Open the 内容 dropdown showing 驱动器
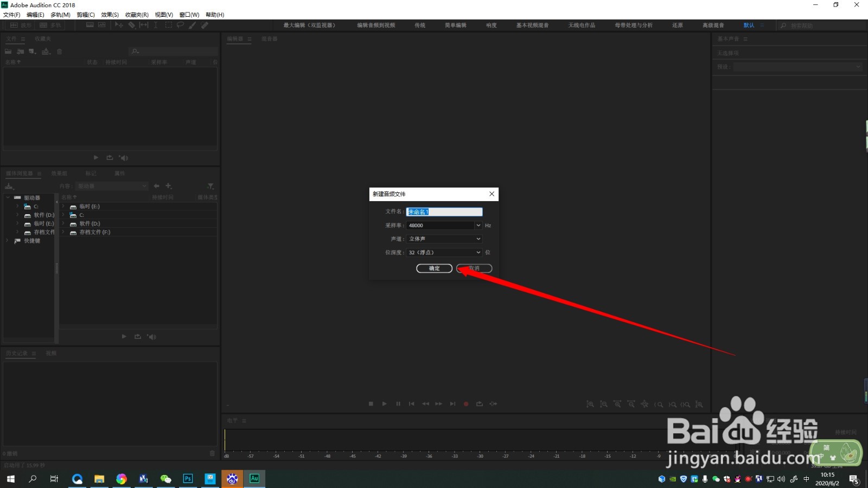This screenshot has height=488, width=868. pos(112,186)
